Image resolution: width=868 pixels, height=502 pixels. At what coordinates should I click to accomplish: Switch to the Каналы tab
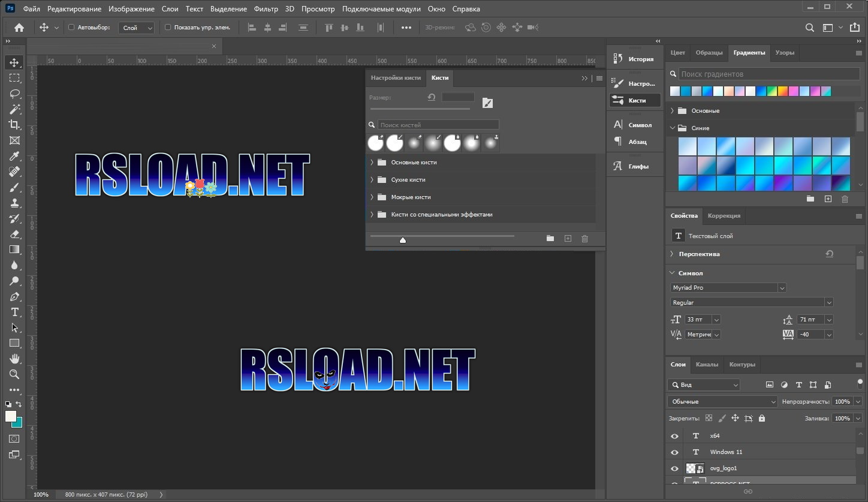coord(707,364)
